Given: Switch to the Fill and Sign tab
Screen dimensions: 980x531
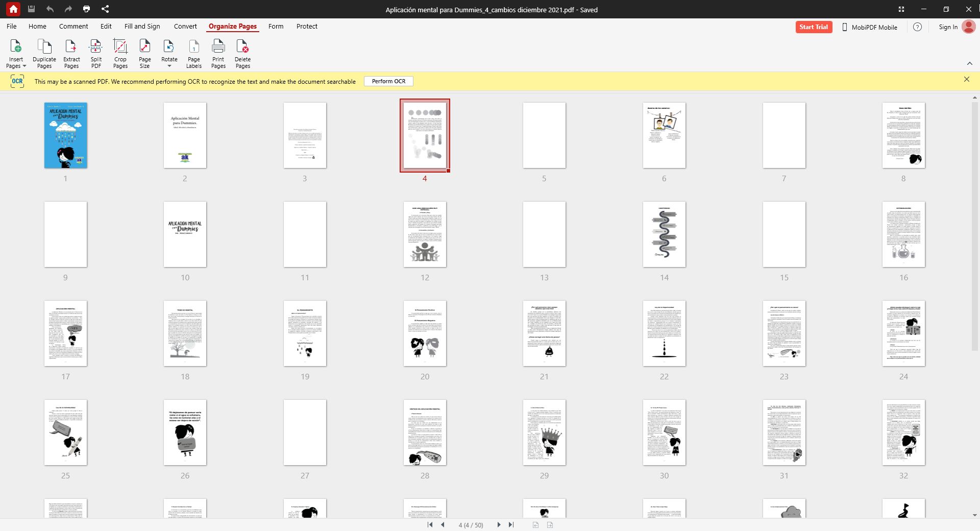Looking at the screenshot, I should 142,26.
